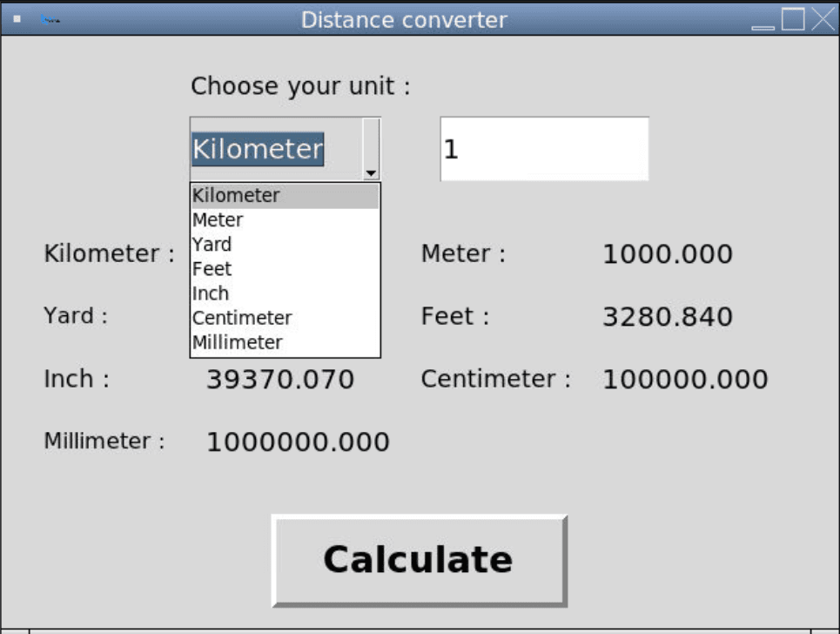Click the 'Inch :' result label
840x634 pixels.
pos(77,379)
